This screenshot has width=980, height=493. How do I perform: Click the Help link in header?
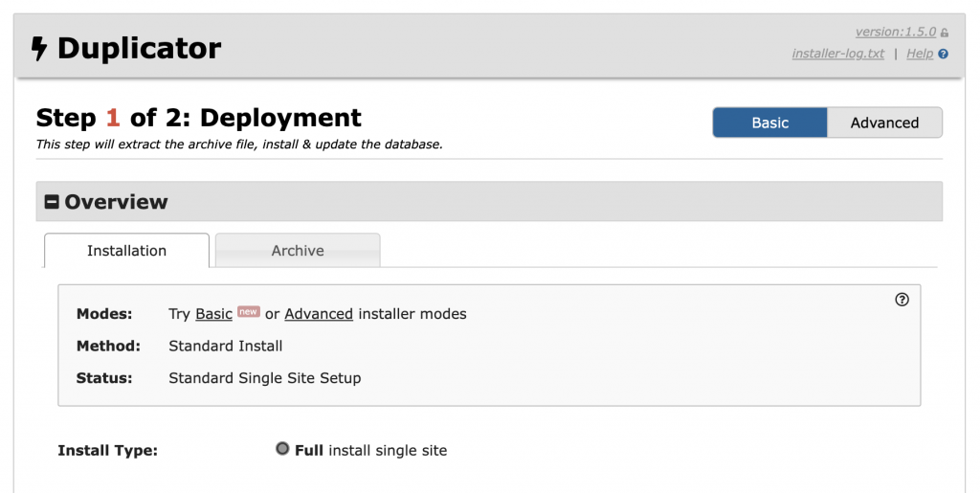click(920, 54)
